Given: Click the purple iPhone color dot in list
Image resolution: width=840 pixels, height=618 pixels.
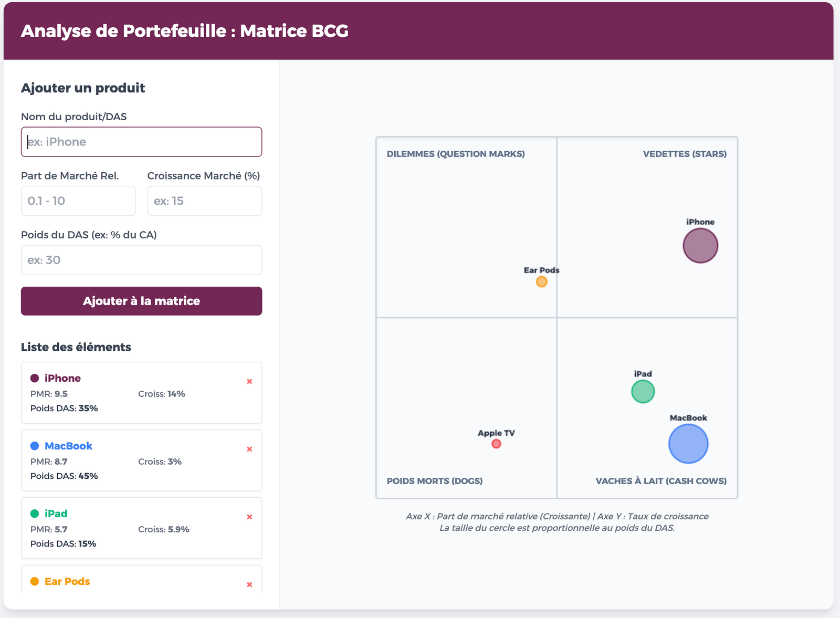Looking at the screenshot, I should (35, 378).
